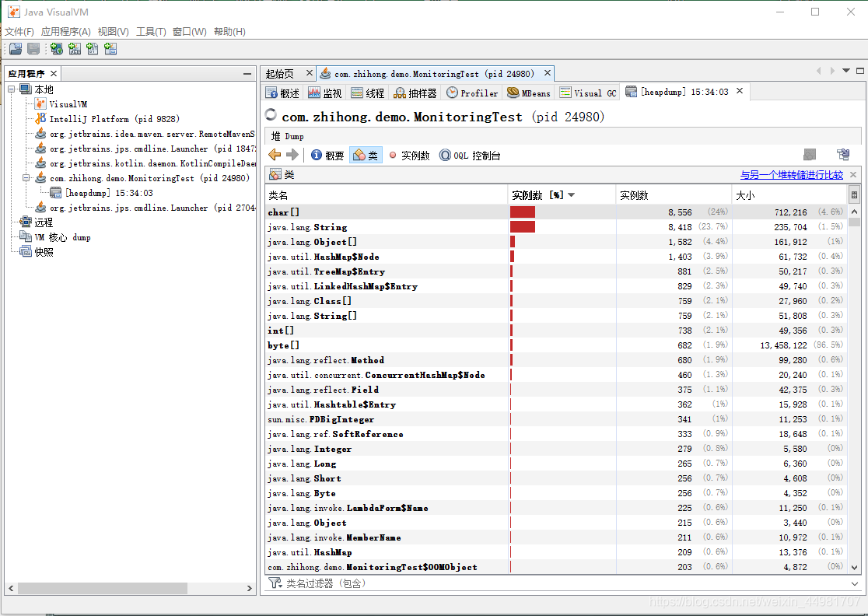The width and height of the screenshot is (868, 616).
Task: Click the forward arrow in heap dump toolbar
Action: point(292,155)
